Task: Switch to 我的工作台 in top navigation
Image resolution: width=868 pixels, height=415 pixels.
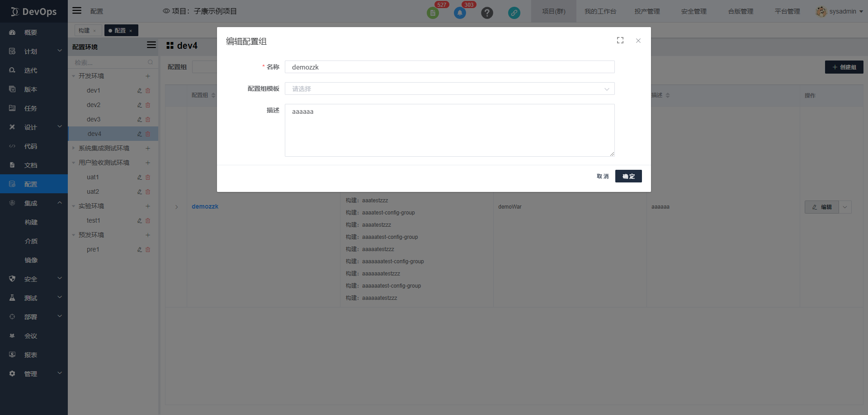Action: tap(600, 11)
